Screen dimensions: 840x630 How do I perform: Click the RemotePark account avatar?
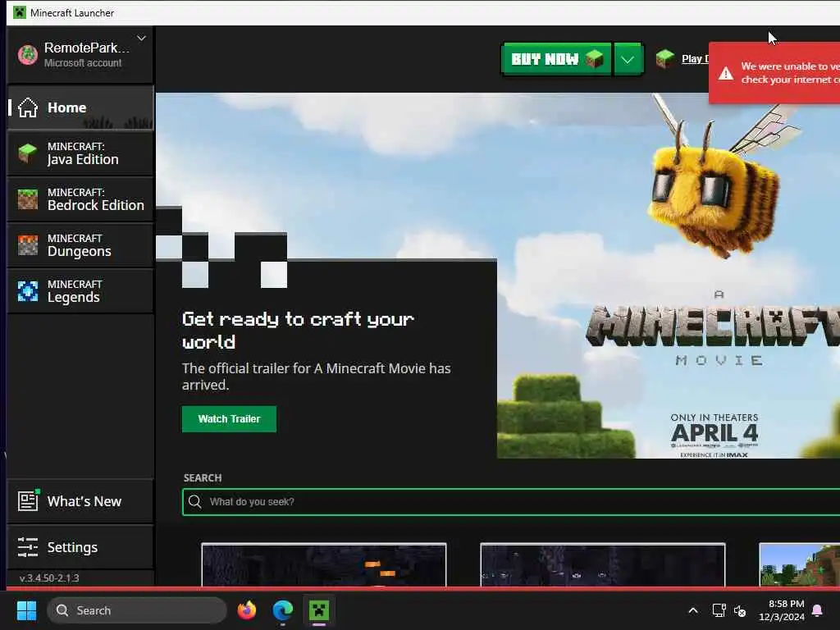click(x=28, y=55)
